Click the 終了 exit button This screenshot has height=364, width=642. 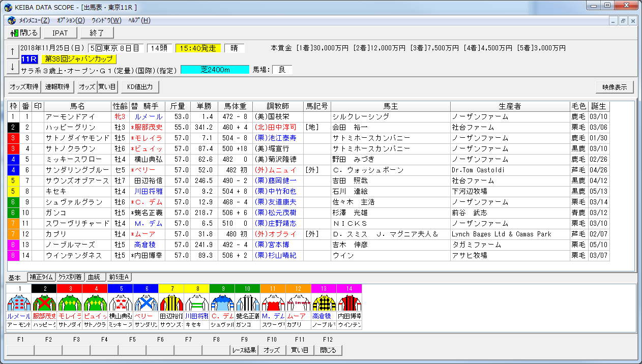click(97, 33)
